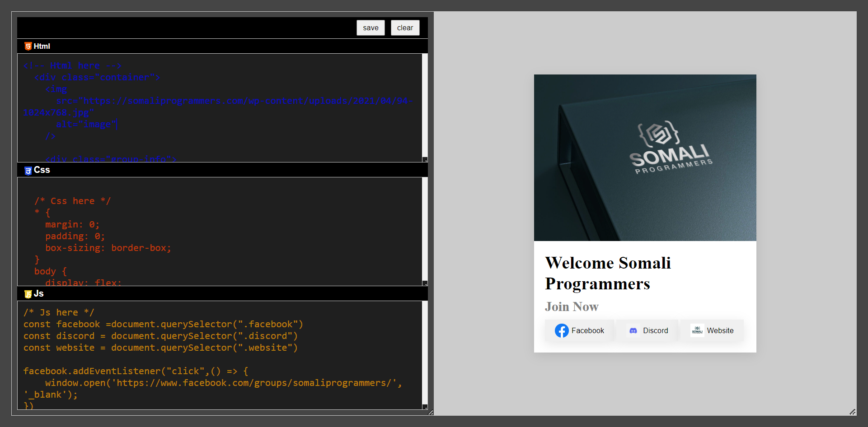Open the Discord button
The height and width of the screenshot is (427, 868).
point(647,330)
